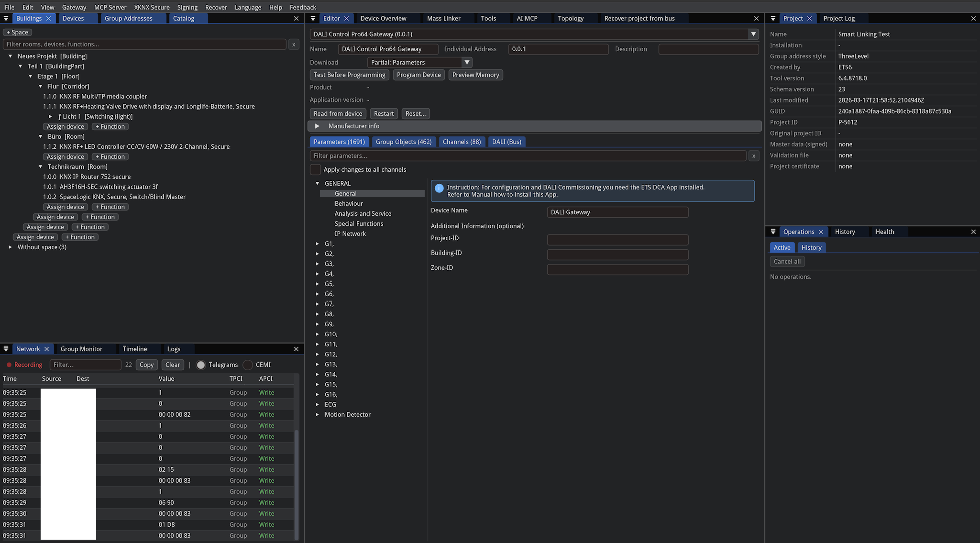The width and height of the screenshot is (980, 543).
Task: Select KNX IP Router 752 secure device
Action: (87, 177)
